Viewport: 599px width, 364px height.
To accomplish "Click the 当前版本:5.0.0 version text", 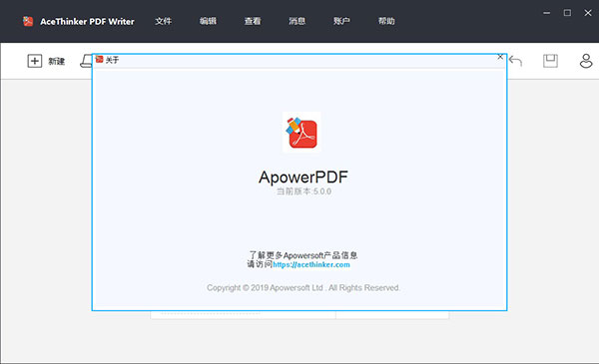I will (x=303, y=191).
